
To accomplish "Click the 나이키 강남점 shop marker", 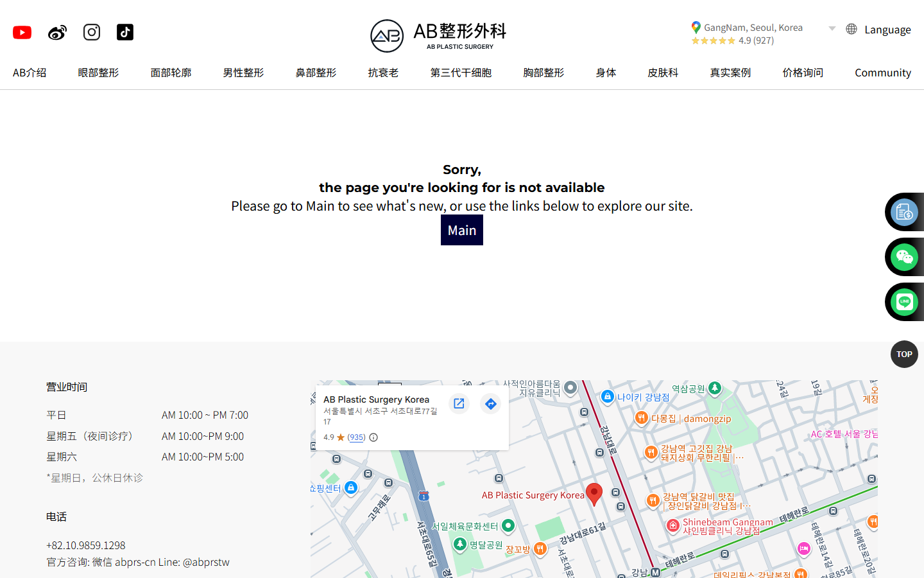I will 608,396.
